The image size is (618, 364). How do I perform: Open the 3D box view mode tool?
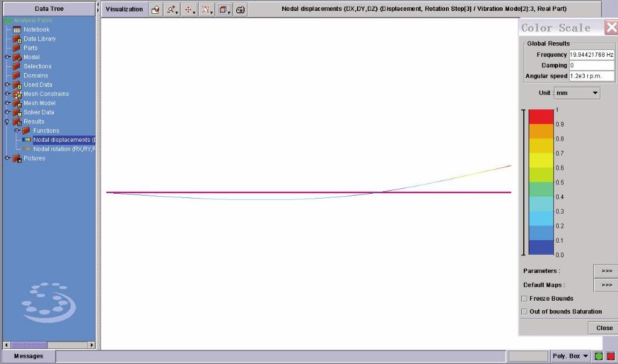[224, 10]
